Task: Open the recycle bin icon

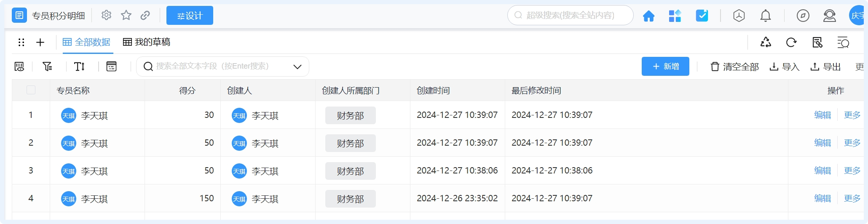Action: pyautogui.click(x=766, y=42)
